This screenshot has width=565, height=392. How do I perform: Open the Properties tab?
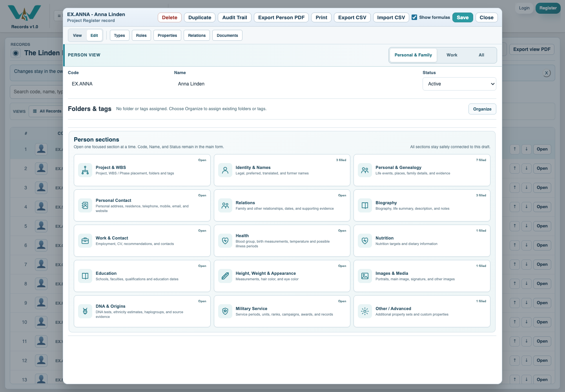click(x=168, y=35)
